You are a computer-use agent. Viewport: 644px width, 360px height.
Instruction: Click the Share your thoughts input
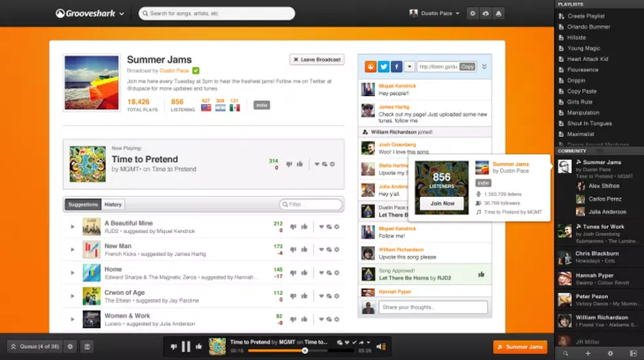tap(433, 307)
